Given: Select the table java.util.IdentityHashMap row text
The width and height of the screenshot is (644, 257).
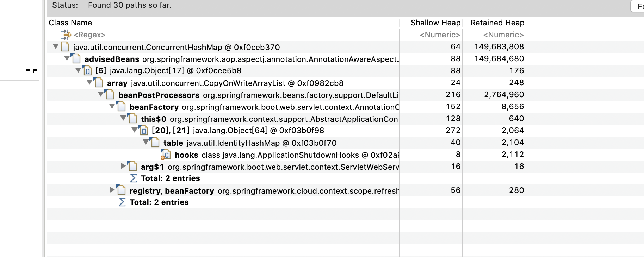Looking at the screenshot, I should pos(250,143).
